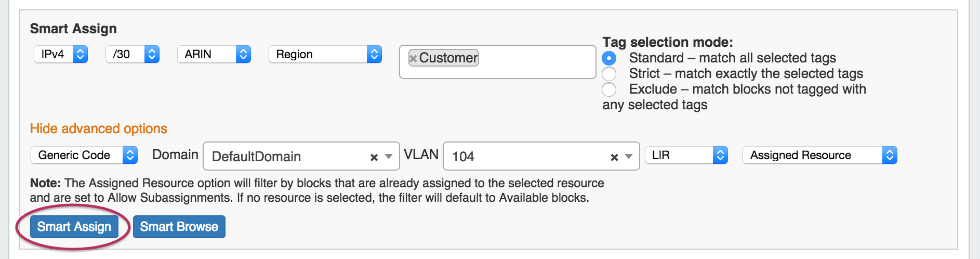Remove the Customer tag with its x icon
Viewport: 980px width, 259px height.
(x=413, y=58)
